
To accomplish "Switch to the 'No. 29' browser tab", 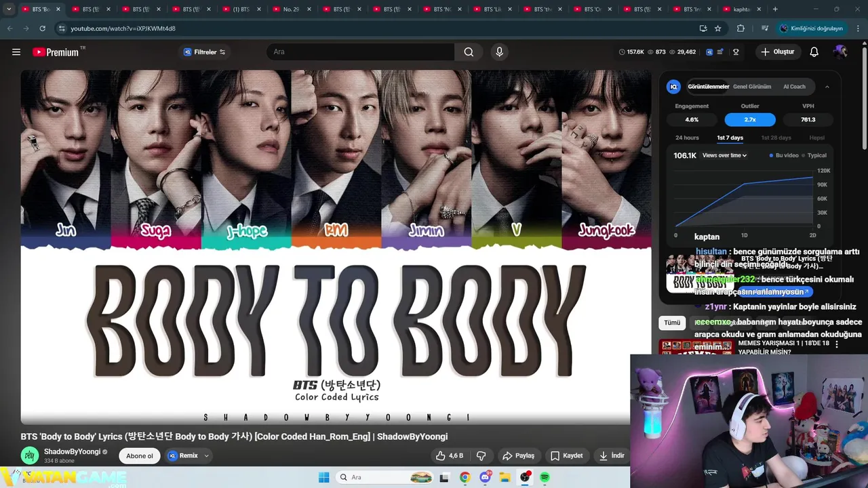I will (290, 9).
